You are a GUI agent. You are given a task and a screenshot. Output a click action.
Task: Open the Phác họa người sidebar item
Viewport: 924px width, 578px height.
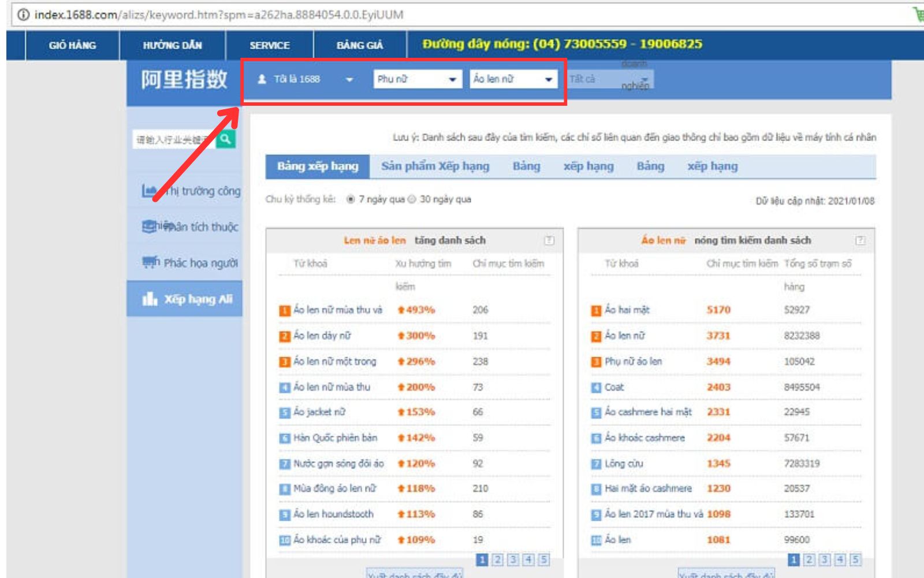click(x=185, y=263)
